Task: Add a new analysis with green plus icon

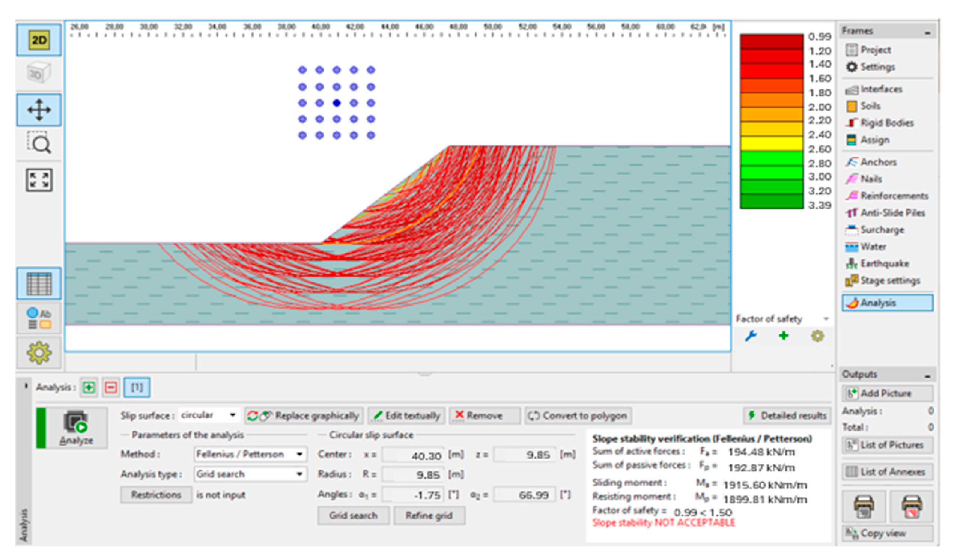Action: coord(89,387)
